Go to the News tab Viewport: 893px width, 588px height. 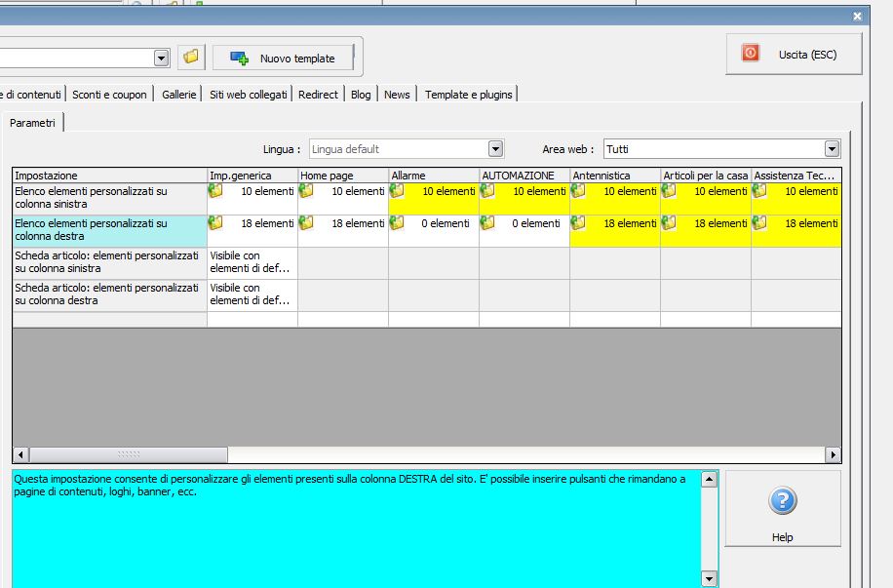pyautogui.click(x=397, y=95)
